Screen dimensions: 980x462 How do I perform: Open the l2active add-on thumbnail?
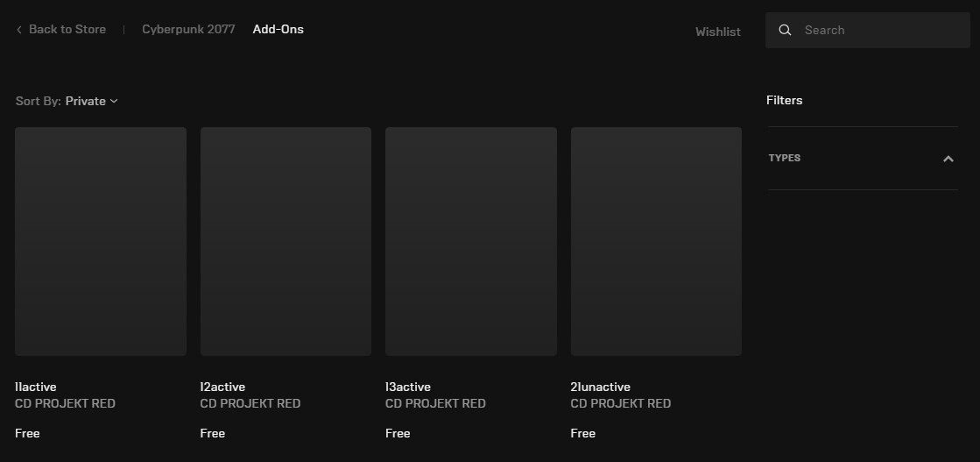(286, 241)
